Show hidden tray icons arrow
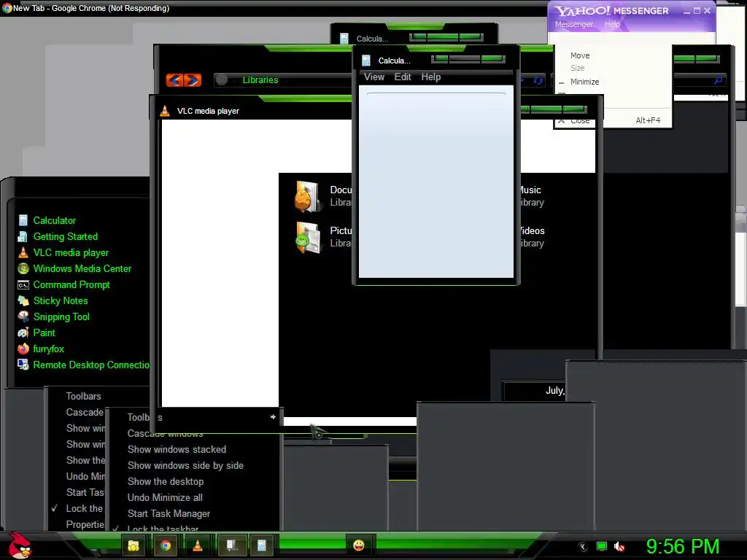The image size is (747, 560). (x=582, y=547)
